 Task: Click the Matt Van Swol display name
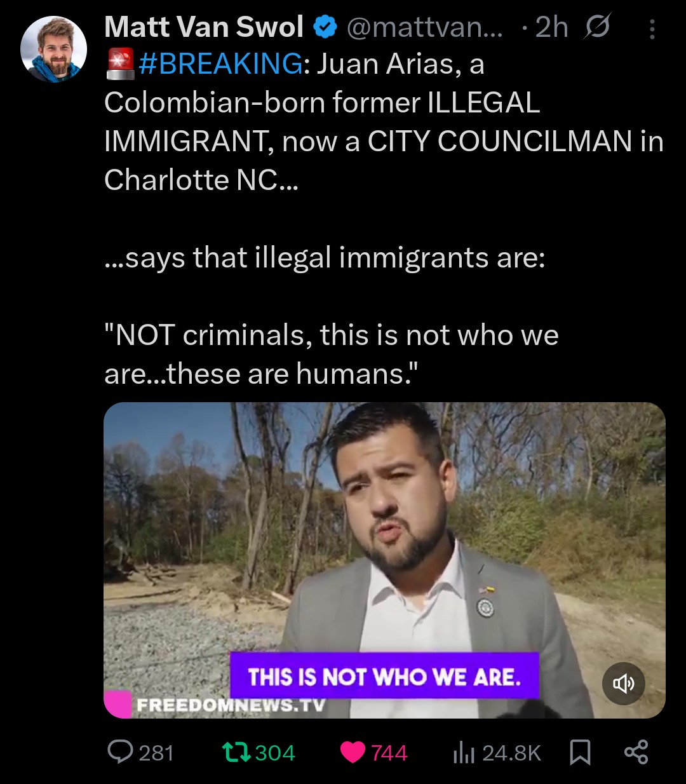(204, 27)
